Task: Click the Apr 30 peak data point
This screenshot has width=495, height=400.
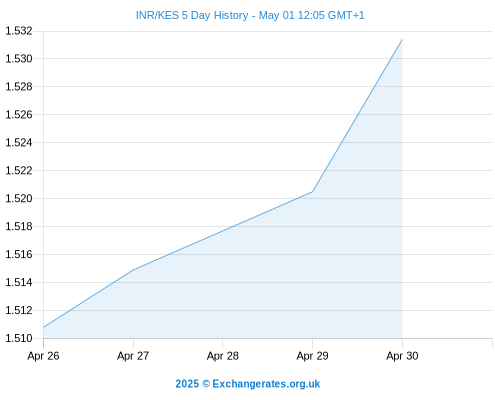Action: coord(402,40)
